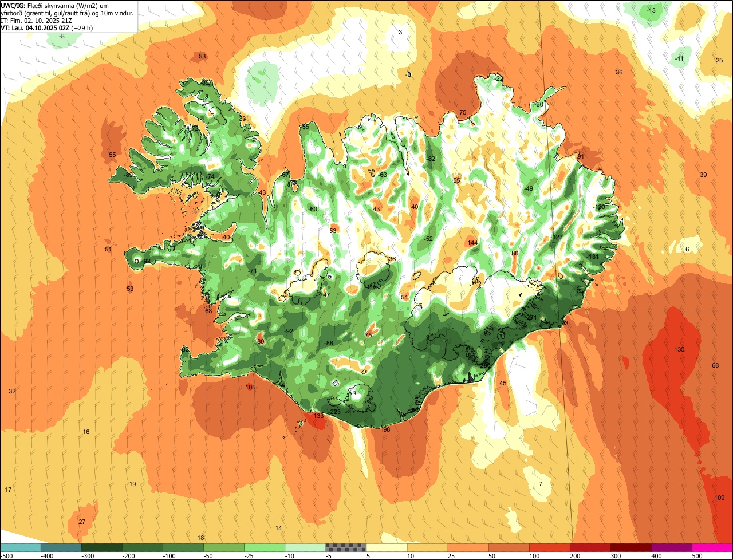
Task: Select the 200 to 300 red legend swatch
Action: [590, 547]
